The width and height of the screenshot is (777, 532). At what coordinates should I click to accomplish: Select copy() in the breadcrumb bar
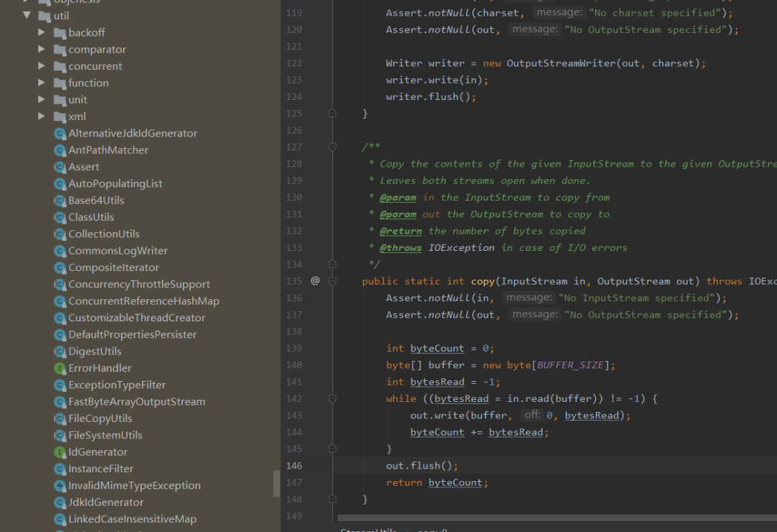[430, 531]
